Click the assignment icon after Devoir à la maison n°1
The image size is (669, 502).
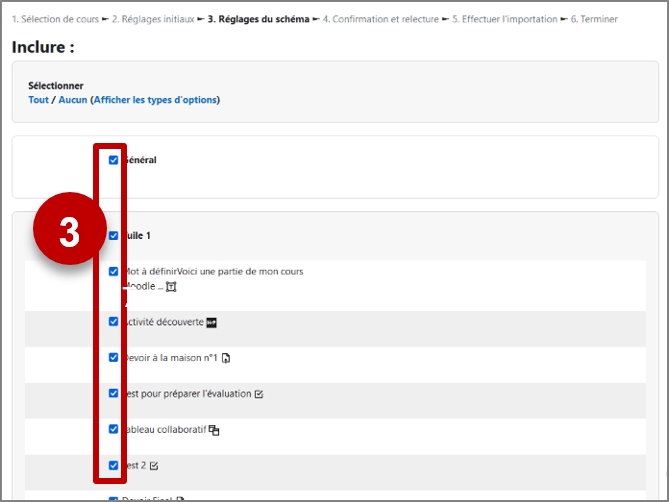[x=226, y=358]
